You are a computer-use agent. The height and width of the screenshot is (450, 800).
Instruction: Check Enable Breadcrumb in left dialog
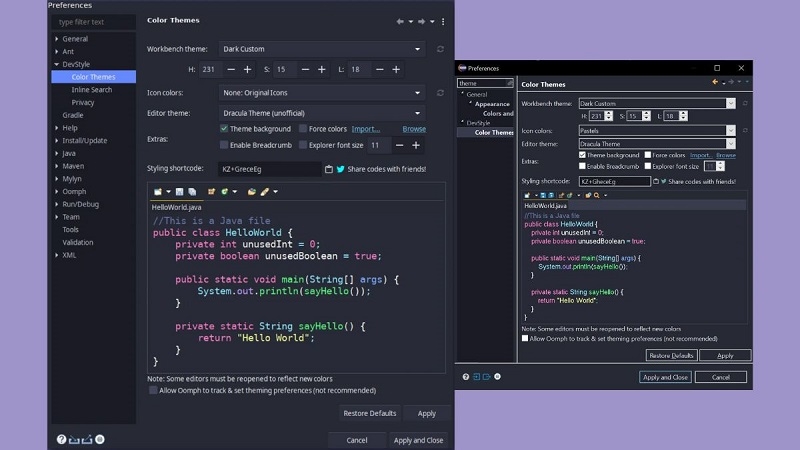(224, 145)
